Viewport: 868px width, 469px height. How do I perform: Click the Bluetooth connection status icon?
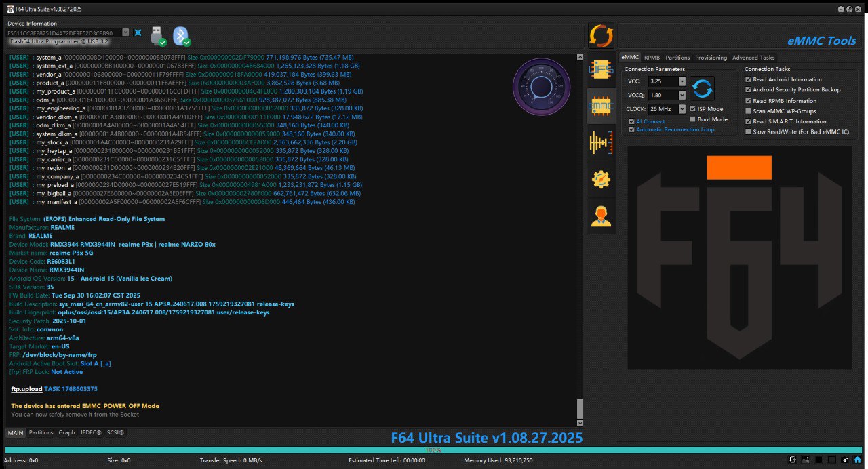[x=180, y=35]
